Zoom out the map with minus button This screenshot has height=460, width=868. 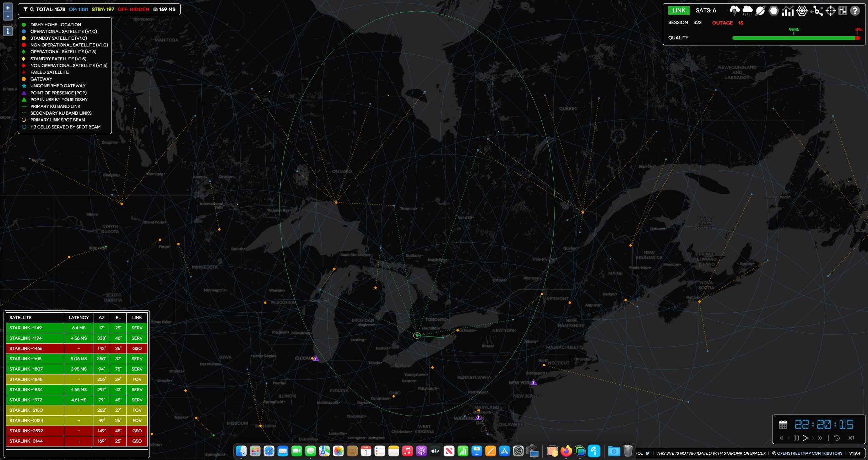(8, 16)
